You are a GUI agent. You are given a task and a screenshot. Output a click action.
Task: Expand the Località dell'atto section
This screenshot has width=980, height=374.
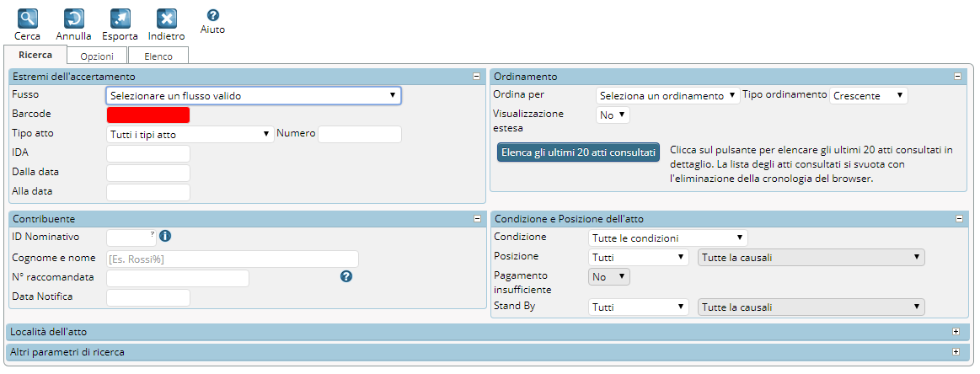(x=956, y=332)
